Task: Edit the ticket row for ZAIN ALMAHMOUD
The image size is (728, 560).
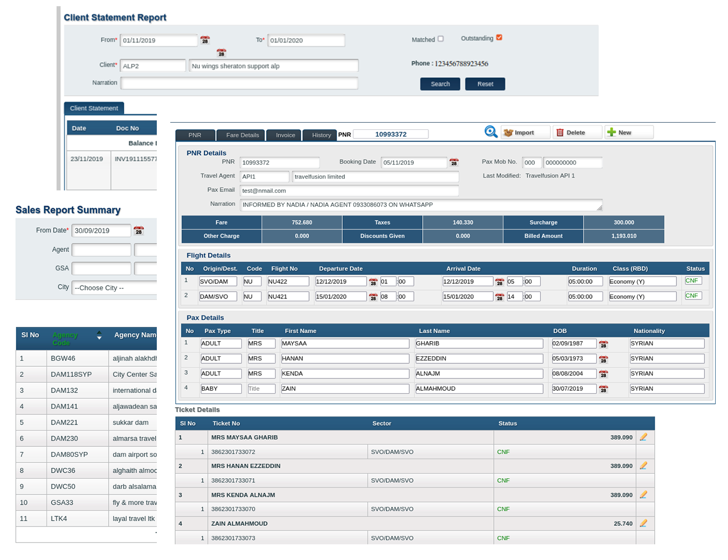Action: [x=644, y=523]
